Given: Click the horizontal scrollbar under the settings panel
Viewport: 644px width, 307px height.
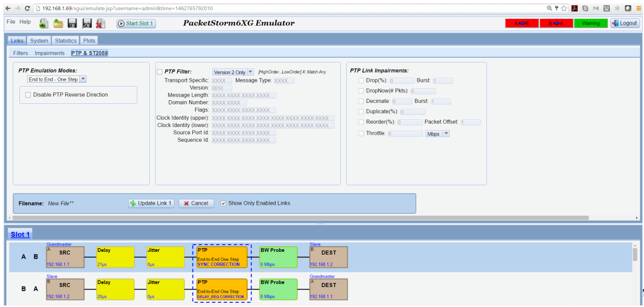Looking at the screenshot, I should [300, 218].
